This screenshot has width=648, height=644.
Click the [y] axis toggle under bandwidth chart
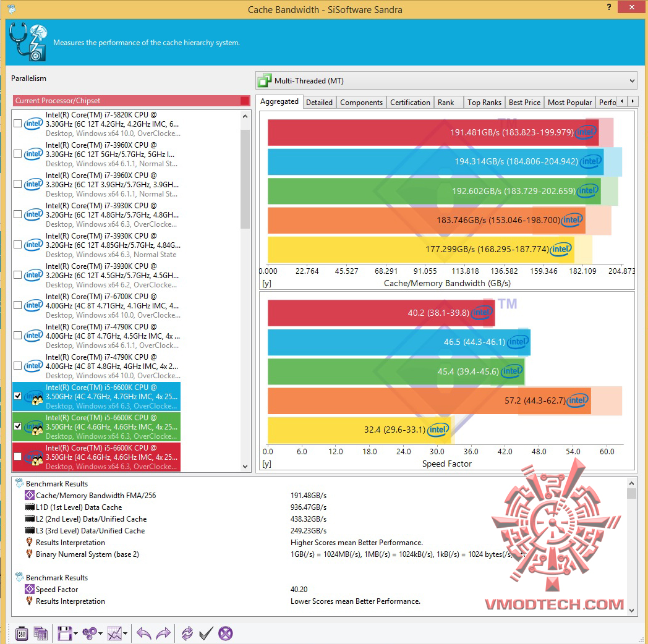click(266, 284)
